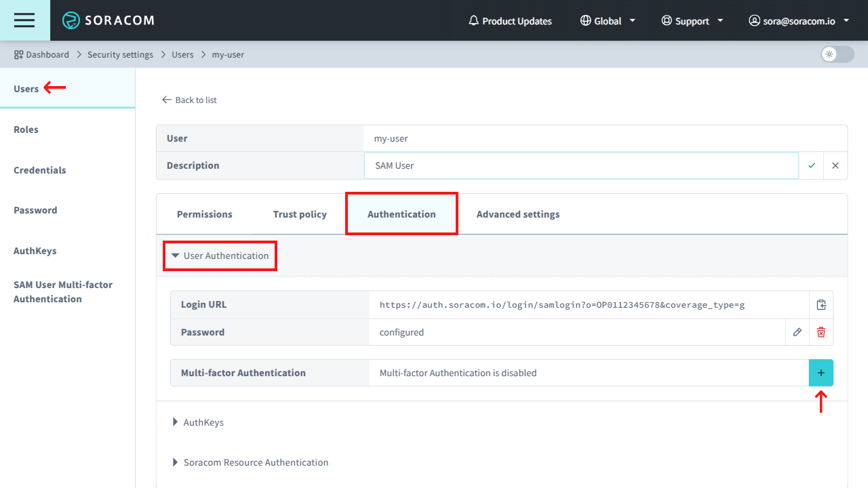Viewport: 868px width, 488px height.
Task: Toggle dark mode switch
Action: [x=836, y=54]
